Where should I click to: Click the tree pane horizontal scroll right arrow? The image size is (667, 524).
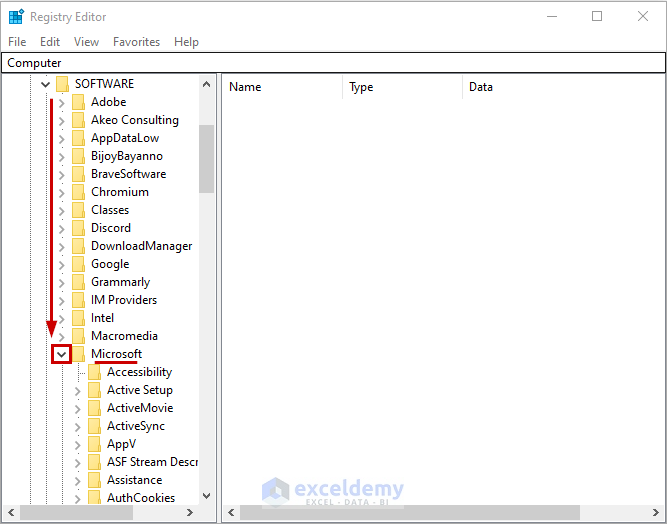coord(190,513)
